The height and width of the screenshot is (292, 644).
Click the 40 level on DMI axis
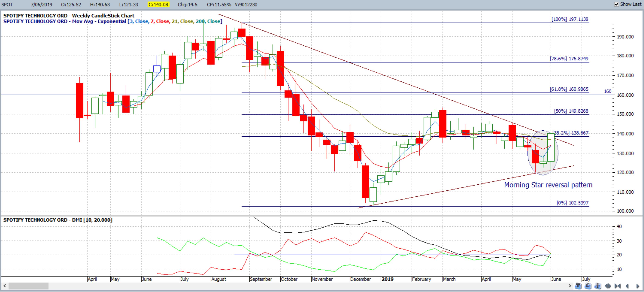pos(619,227)
